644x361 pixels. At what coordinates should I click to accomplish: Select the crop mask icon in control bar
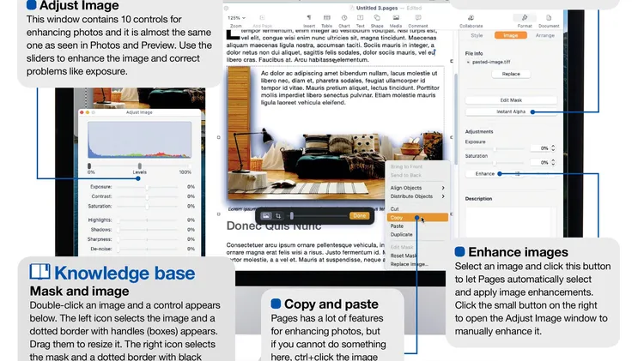[278, 216]
